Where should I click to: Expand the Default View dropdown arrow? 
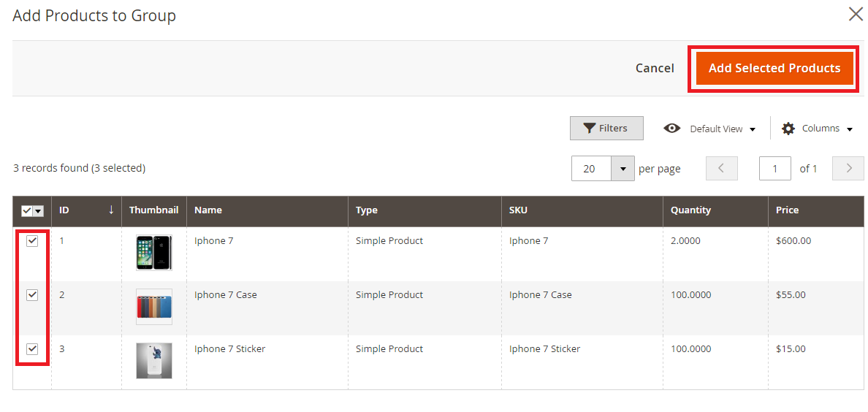[753, 129]
